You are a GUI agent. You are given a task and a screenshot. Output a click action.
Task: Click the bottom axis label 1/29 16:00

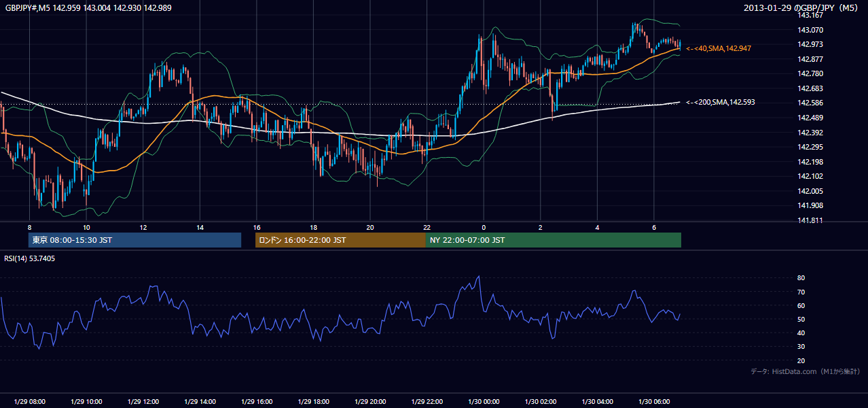pos(256,401)
